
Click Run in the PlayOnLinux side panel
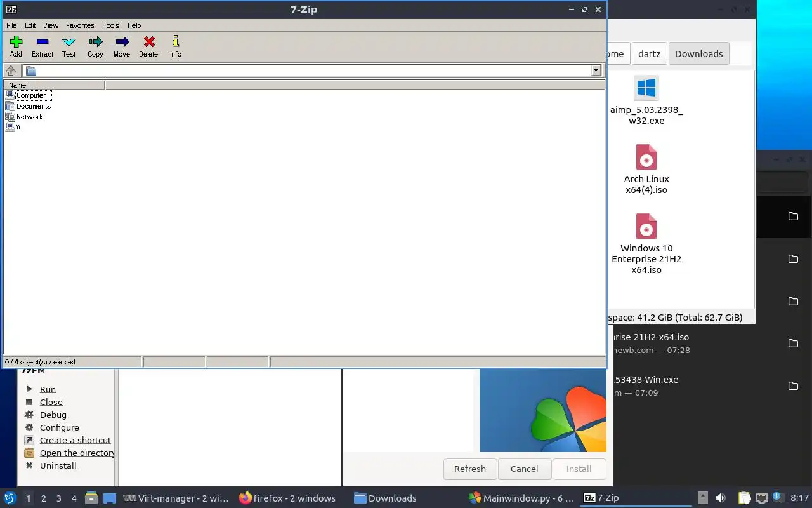(48, 389)
